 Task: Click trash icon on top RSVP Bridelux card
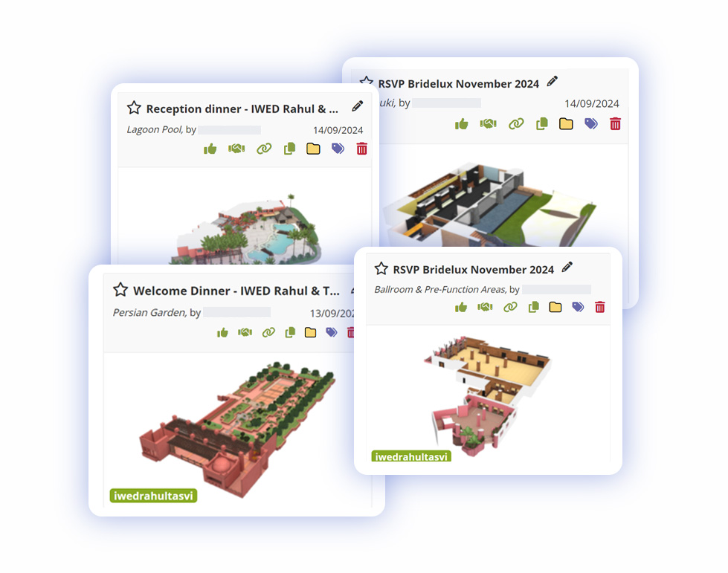(x=615, y=124)
